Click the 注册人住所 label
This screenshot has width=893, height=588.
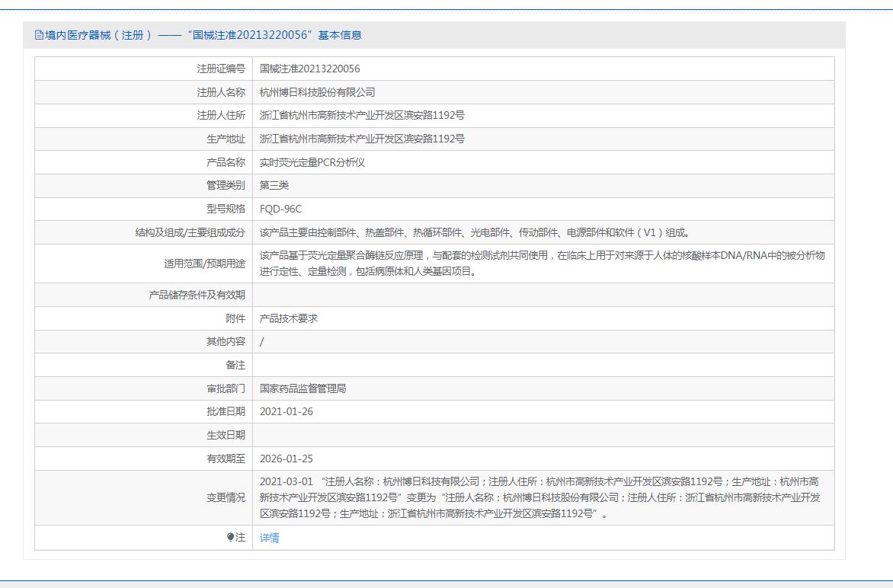(221, 116)
